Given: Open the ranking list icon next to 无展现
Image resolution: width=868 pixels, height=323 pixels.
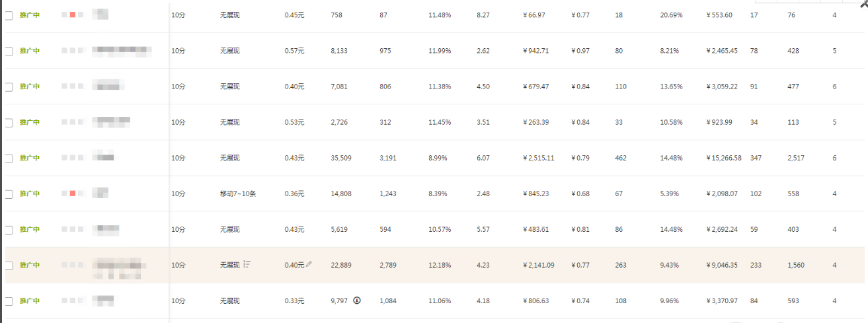Looking at the screenshot, I should coord(247,264).
